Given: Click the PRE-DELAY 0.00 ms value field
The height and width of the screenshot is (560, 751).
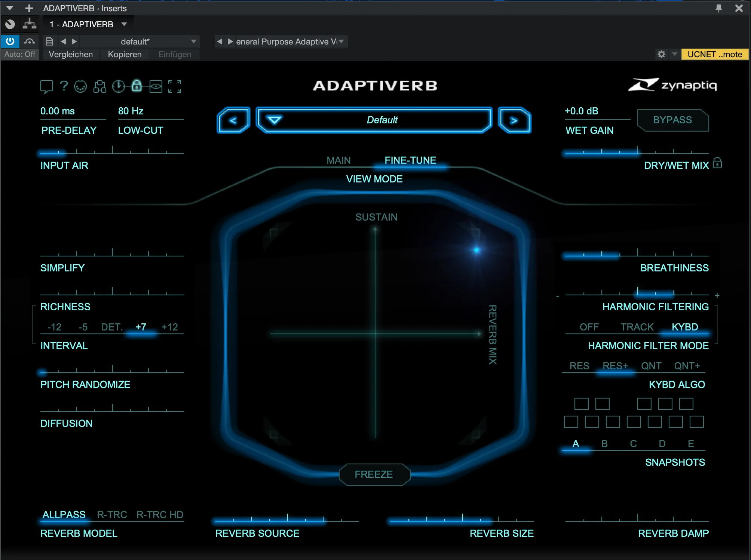Looking at the screenshot, I should [73, 111].
